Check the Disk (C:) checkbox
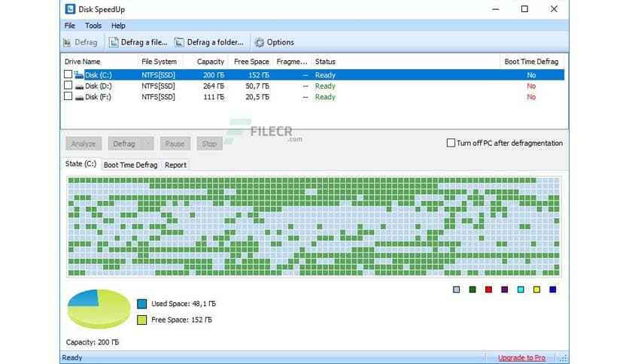 tap(68, 74)
